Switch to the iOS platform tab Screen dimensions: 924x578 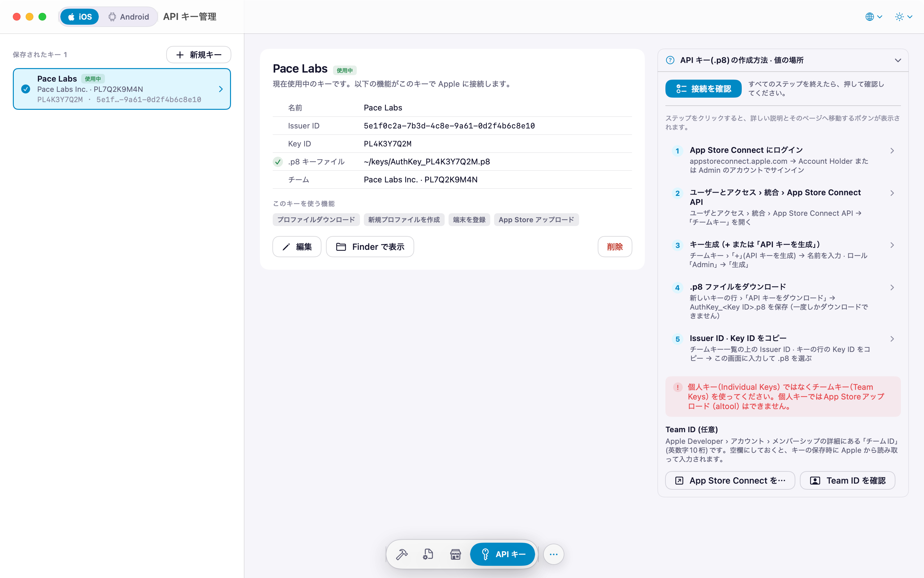point(80,17)
